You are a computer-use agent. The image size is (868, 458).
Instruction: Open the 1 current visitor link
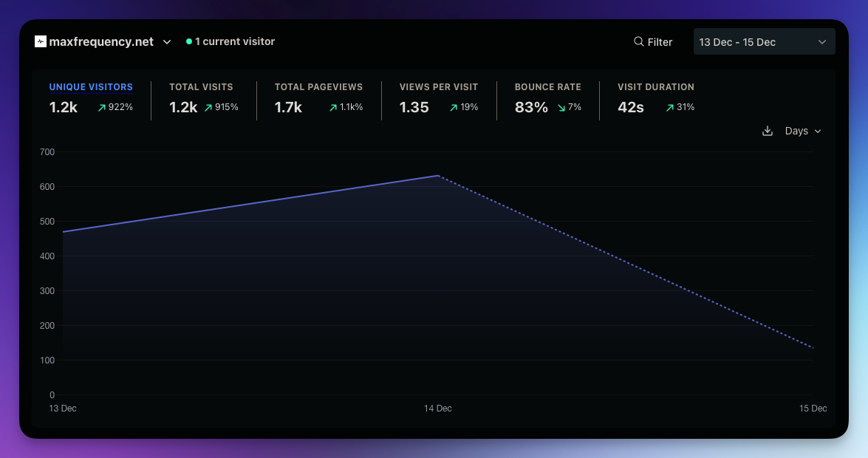coord(234,42)
